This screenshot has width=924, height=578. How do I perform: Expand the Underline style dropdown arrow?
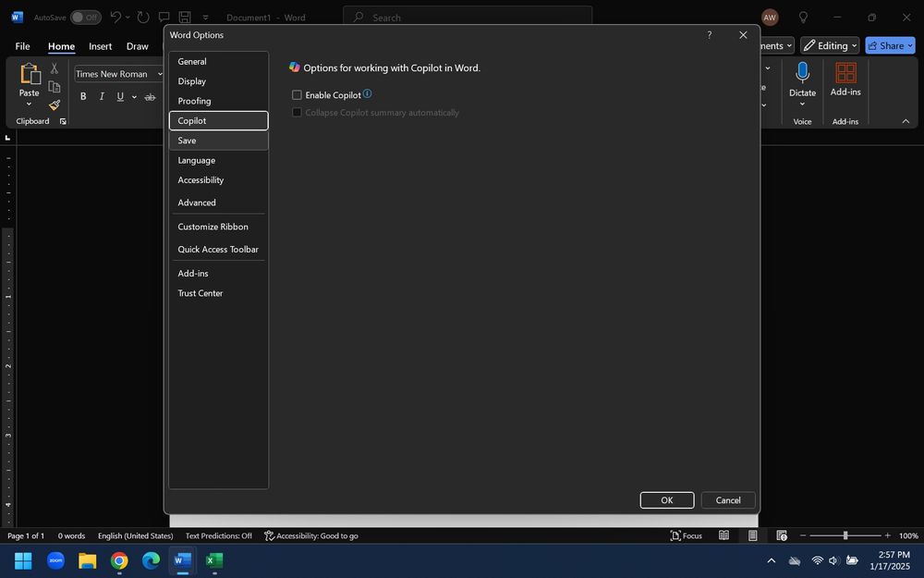(x=134, y=95)
